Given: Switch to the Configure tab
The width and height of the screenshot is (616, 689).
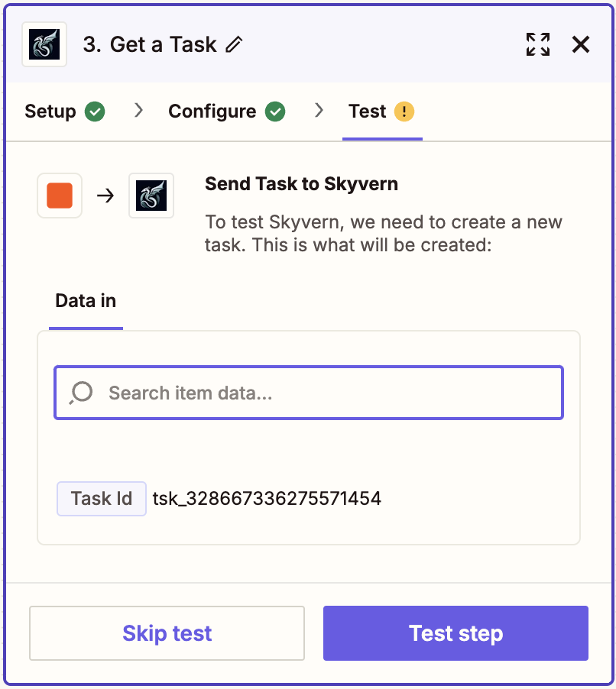Looking at the screenshot, I should 212,112.
